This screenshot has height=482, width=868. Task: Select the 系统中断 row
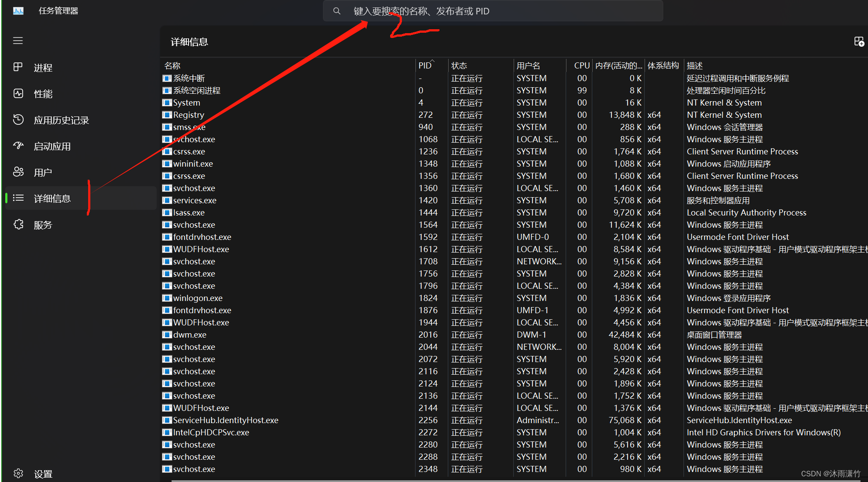point(515,78)
